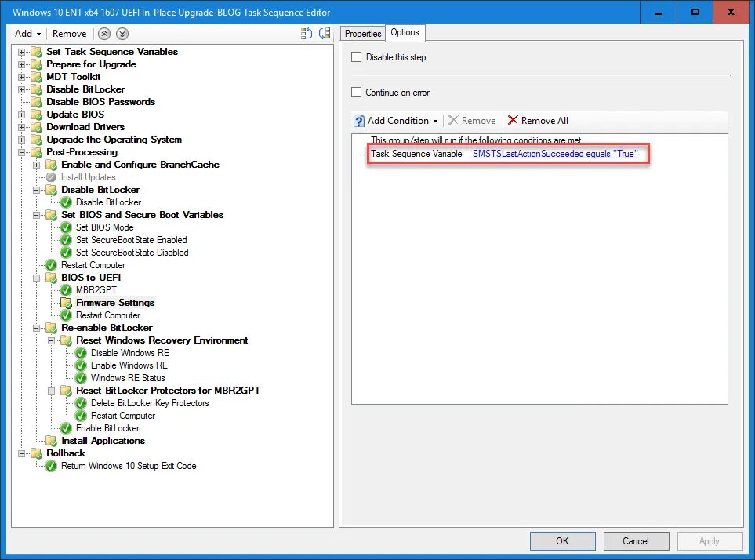This screenshot has width=755, height=560.
Task: Click the Set BIOS Mode step check icon
Action: click(66, 227)
